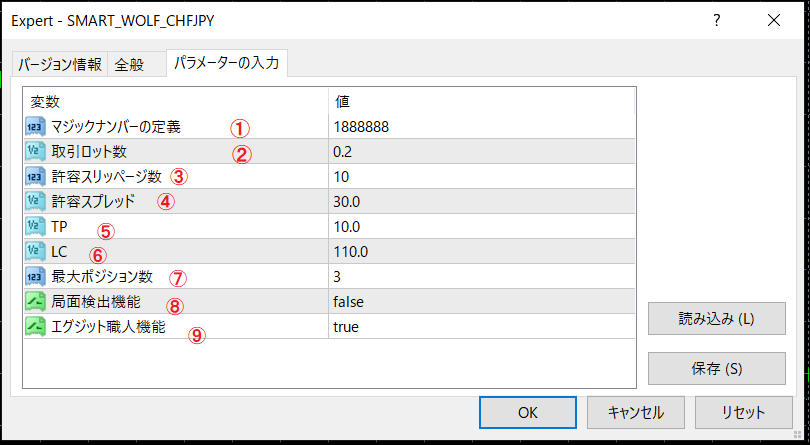Click the decimal icon beside TP

tap(35, 227)
